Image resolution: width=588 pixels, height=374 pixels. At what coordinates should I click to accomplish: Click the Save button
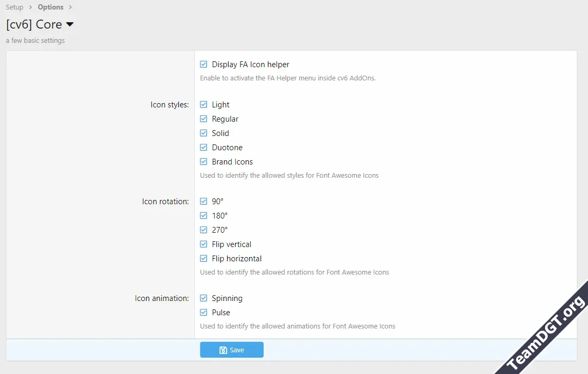click(x=231, y=350)
